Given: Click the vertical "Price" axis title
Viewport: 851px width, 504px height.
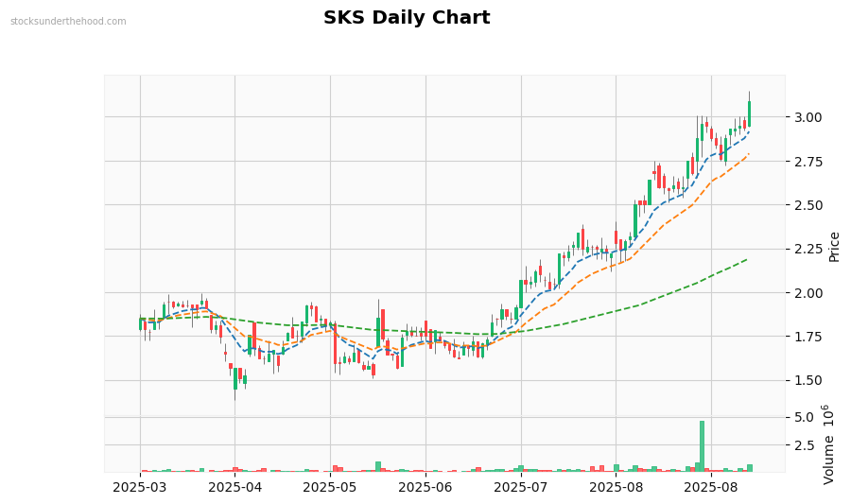Looking at the screenshot, I should [834, 247].
